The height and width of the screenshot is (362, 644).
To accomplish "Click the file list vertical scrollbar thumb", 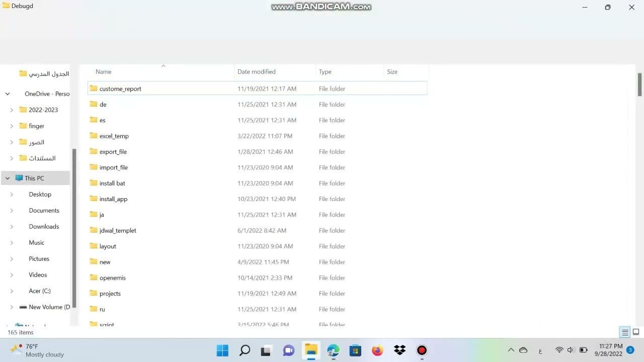I will [639, 84].
